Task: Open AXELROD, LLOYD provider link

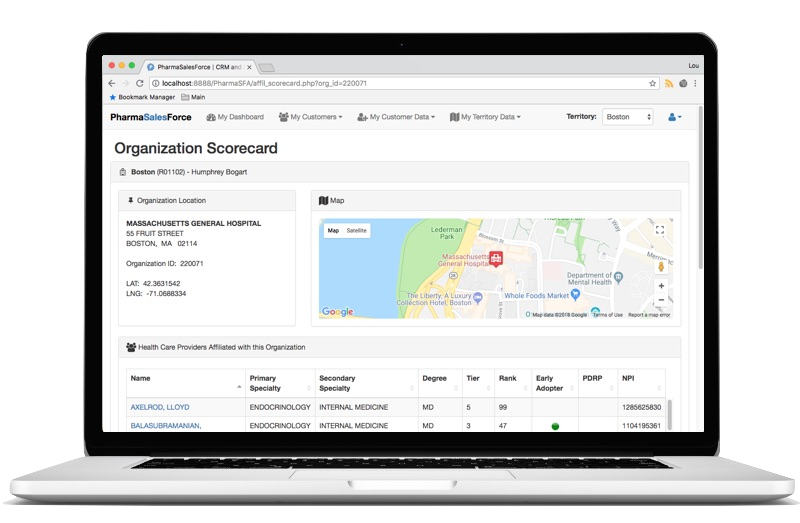Action: (x=160, y=407)
